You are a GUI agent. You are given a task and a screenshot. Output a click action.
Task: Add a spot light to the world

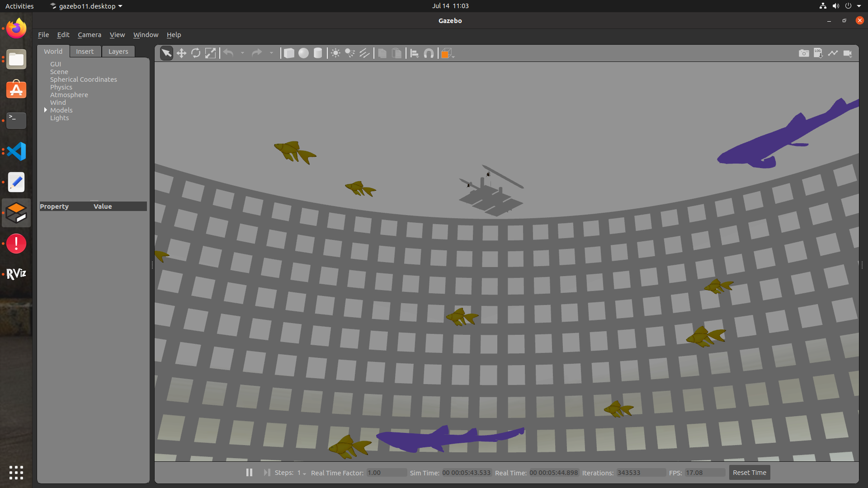350,53
